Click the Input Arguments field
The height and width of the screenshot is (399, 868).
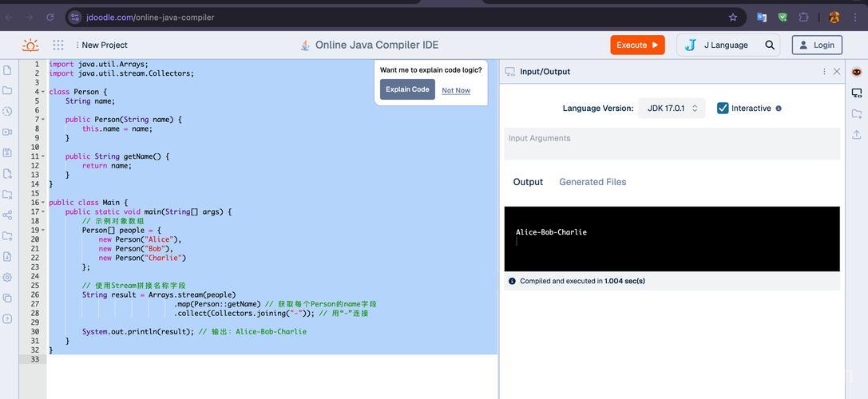[x=672, y=144]
